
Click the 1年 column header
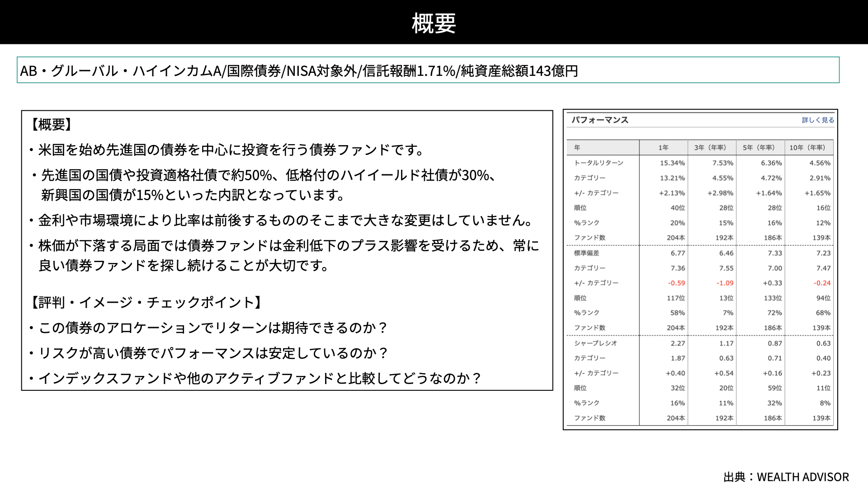[x=663, y=148]
